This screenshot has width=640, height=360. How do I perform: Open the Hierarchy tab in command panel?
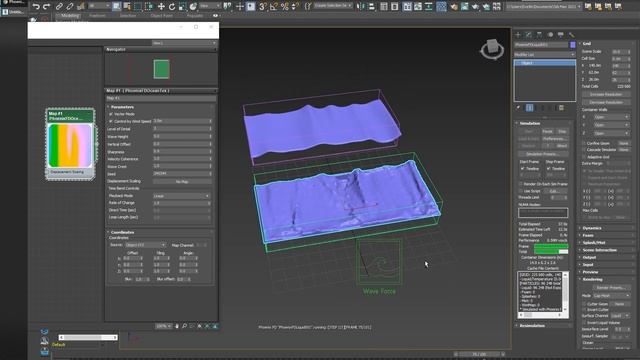pos(539,35)
